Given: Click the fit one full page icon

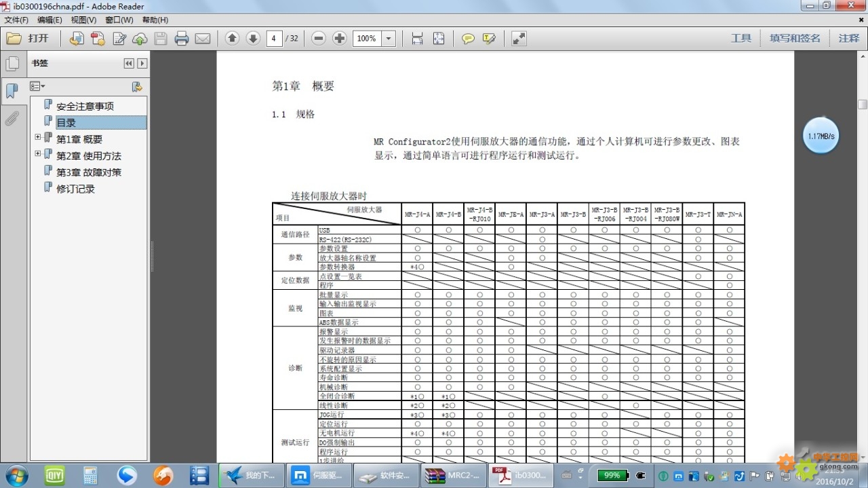Looking at the screenshot, I should (x=439, y=39).
